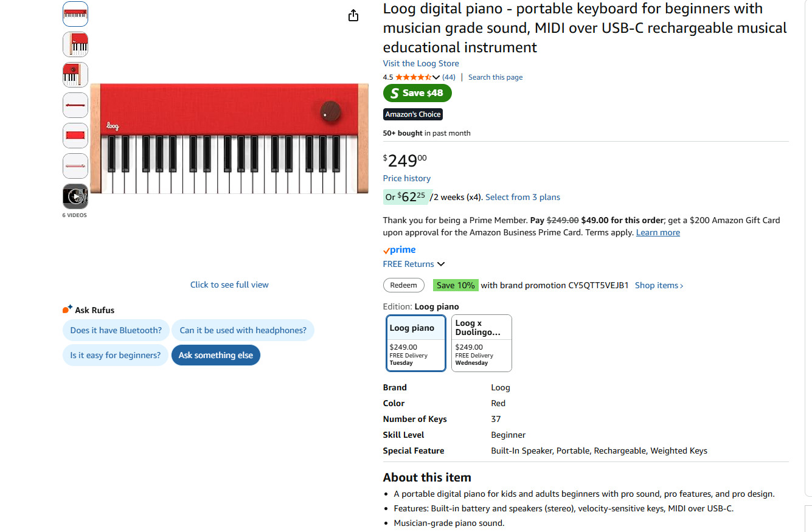Select the Loog x Duolingo edition
Viewport: 812px width, 532px height.
[x=481, y=343]
